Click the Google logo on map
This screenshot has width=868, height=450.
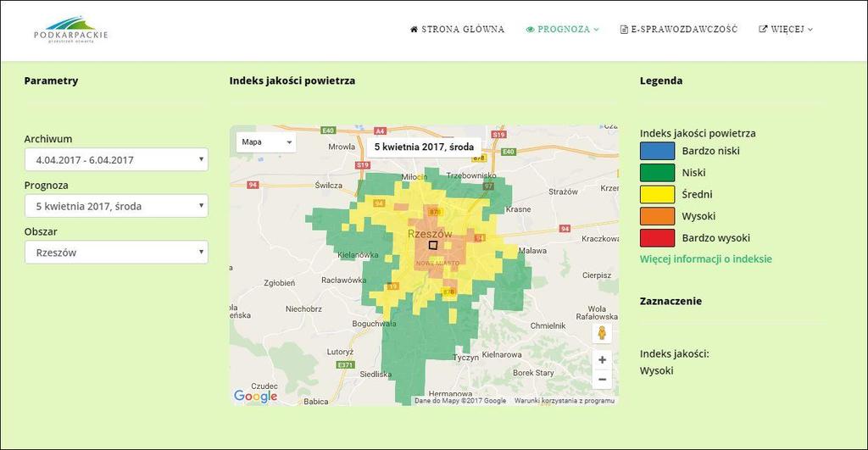[255, 396]
